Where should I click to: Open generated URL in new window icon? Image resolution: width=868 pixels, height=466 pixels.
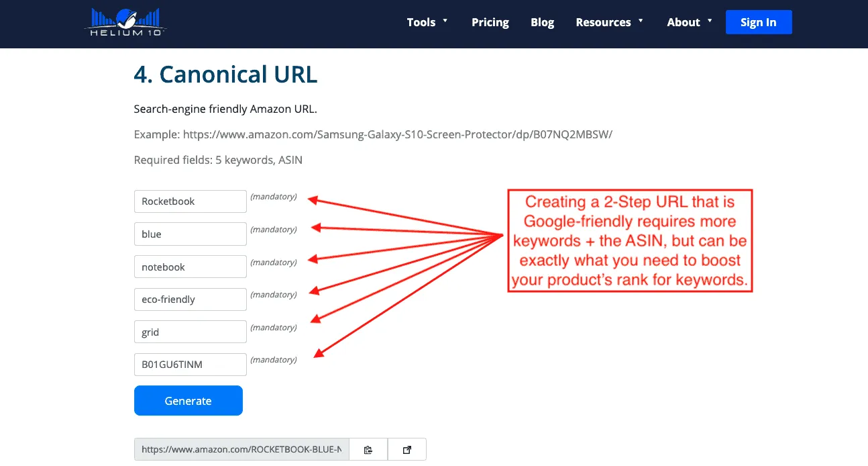click(x=406, y=450)
